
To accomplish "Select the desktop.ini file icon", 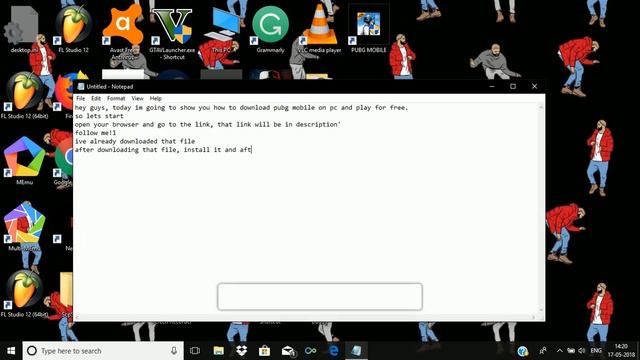I will 24,29.
